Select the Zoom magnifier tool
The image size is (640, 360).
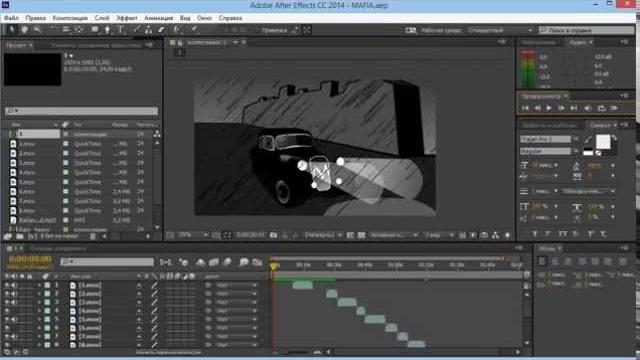37,29
